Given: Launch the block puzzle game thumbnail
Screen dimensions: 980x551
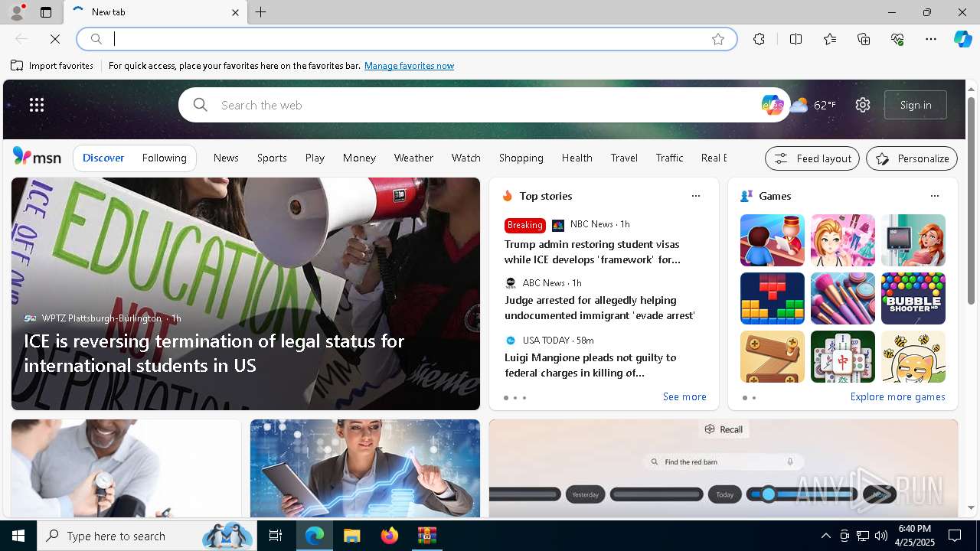Looking at the screenshot, I should [x=773, y=298].
